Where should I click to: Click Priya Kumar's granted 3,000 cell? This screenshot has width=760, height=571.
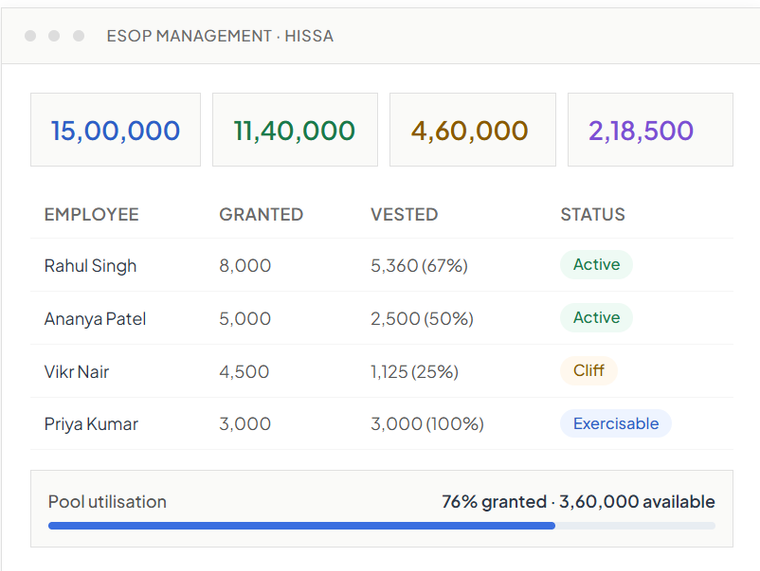point(245,424)
